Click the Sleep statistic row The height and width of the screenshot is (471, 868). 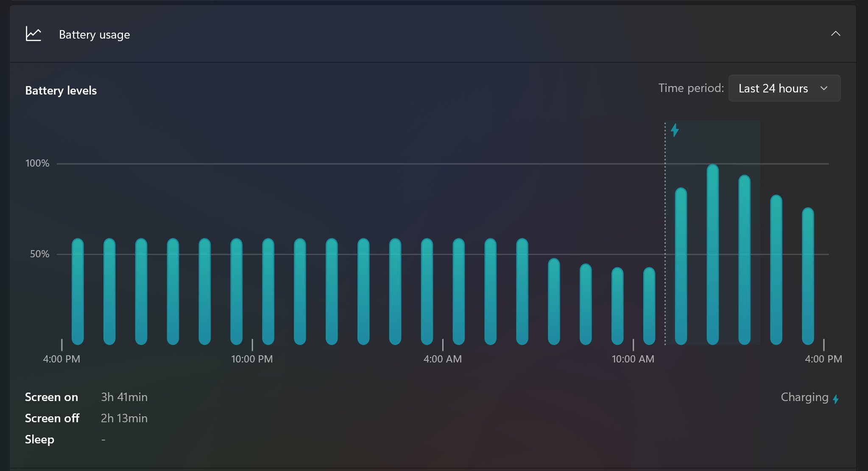65,440
